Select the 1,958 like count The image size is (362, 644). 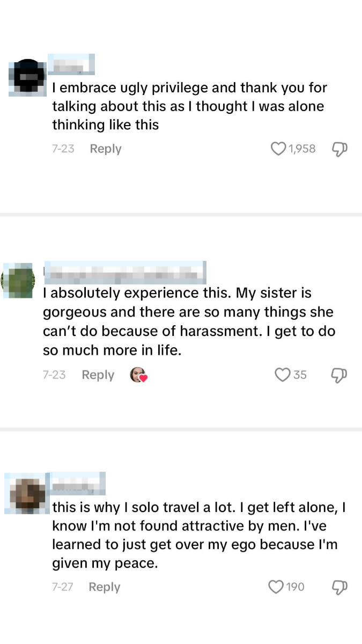coord(302,149)
